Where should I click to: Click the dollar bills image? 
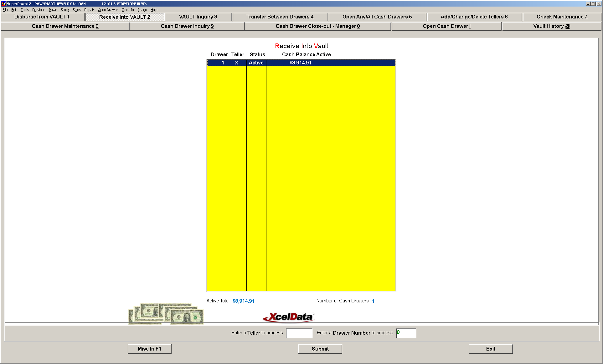tap(166, 314)
